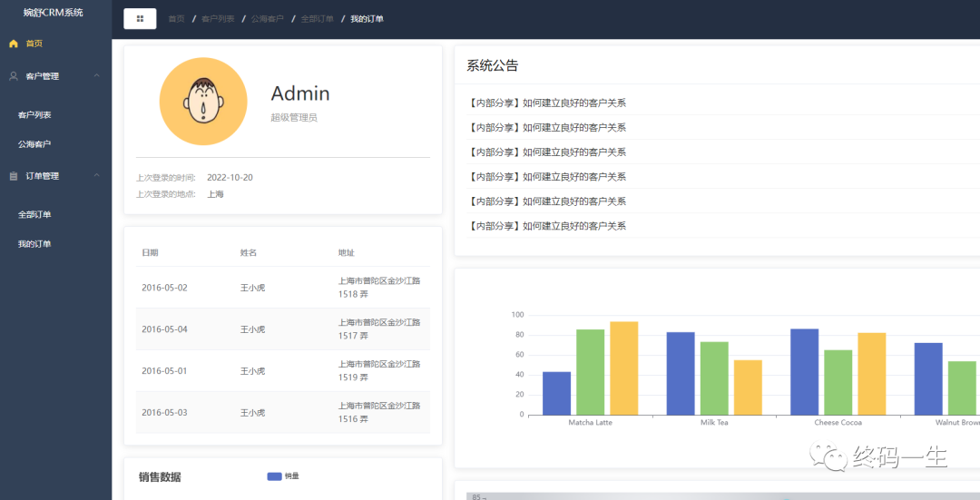
Task: Toggle sidebar with the grid menu button
Action: 140,19
